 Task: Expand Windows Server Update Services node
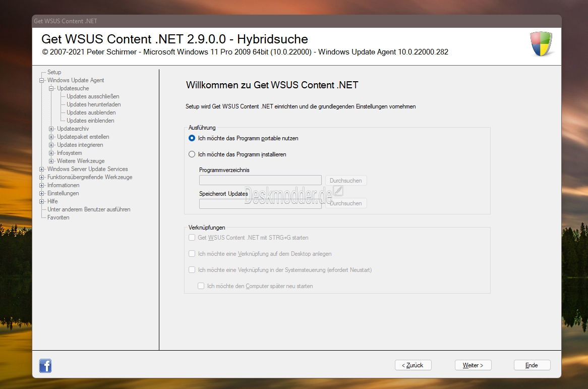[42, 169]
